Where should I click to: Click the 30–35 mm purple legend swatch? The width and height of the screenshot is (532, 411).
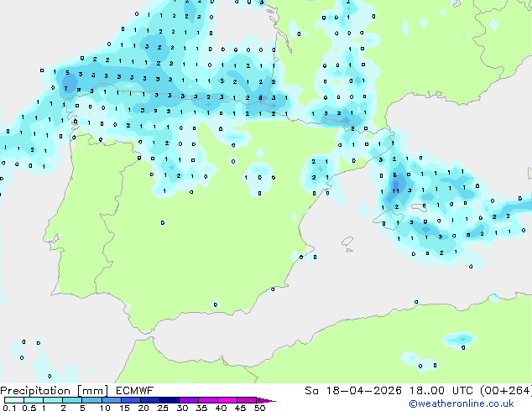tap(188, 400)
